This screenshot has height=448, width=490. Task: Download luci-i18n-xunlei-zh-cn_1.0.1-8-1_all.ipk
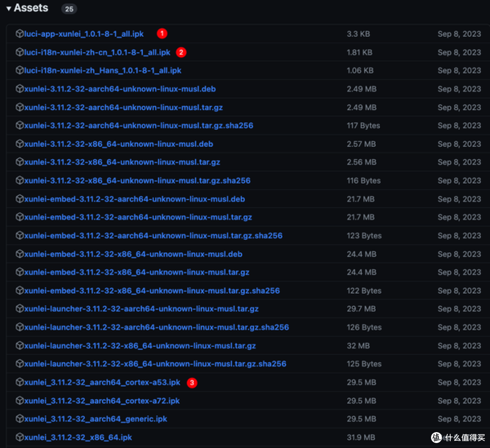coord(97,52)
